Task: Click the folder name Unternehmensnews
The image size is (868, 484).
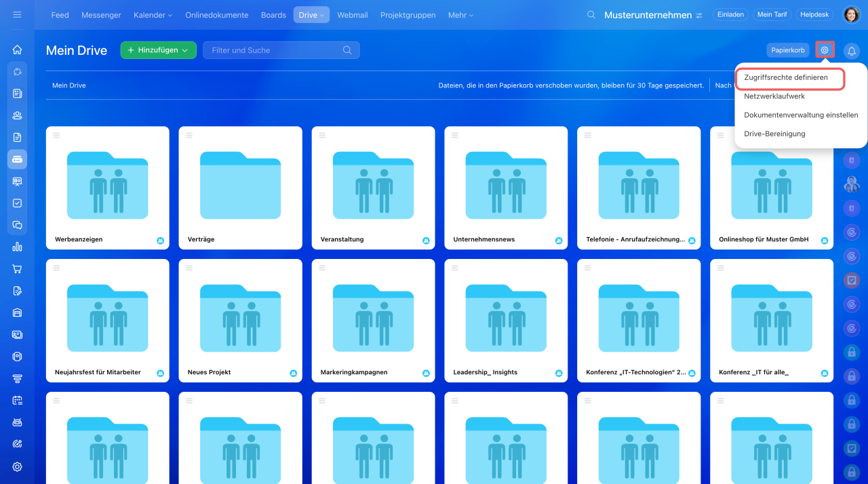Action: 484,239
